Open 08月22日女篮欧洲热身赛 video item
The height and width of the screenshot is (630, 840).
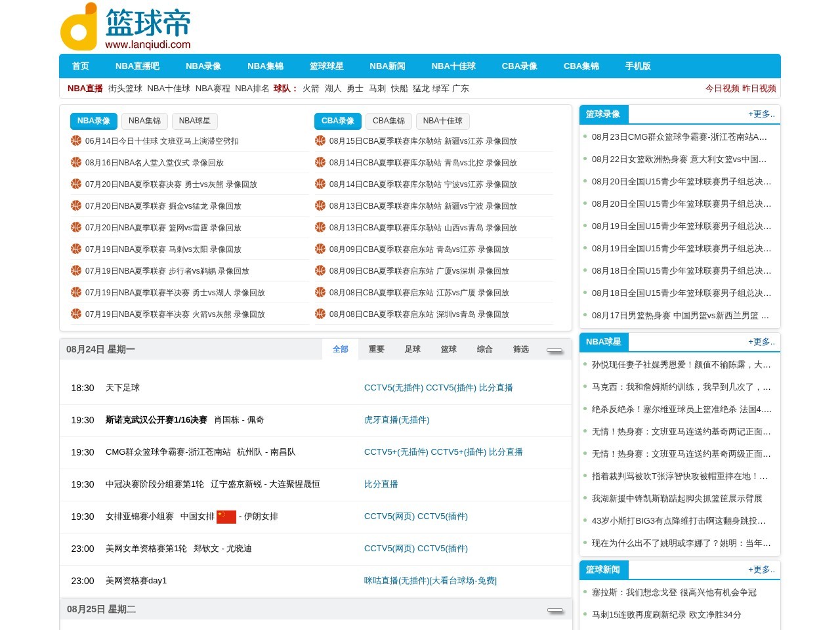[679, 159]
